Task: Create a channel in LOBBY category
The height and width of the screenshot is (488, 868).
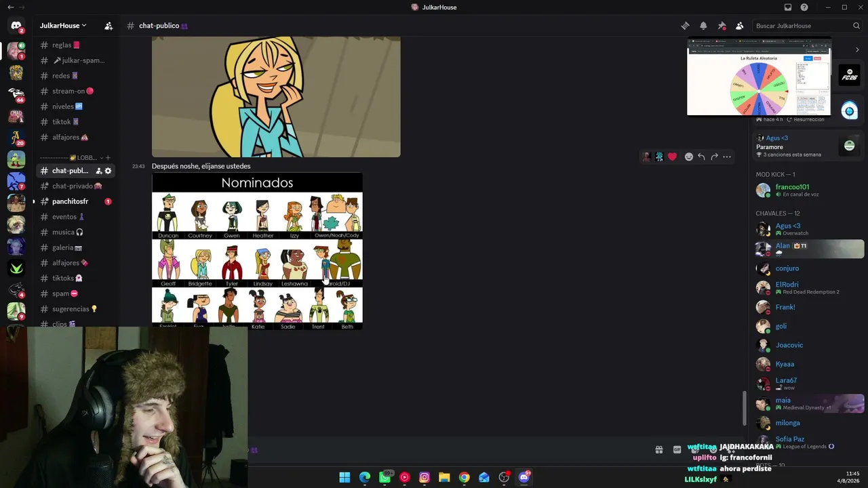Action: (x=108, y=158)
